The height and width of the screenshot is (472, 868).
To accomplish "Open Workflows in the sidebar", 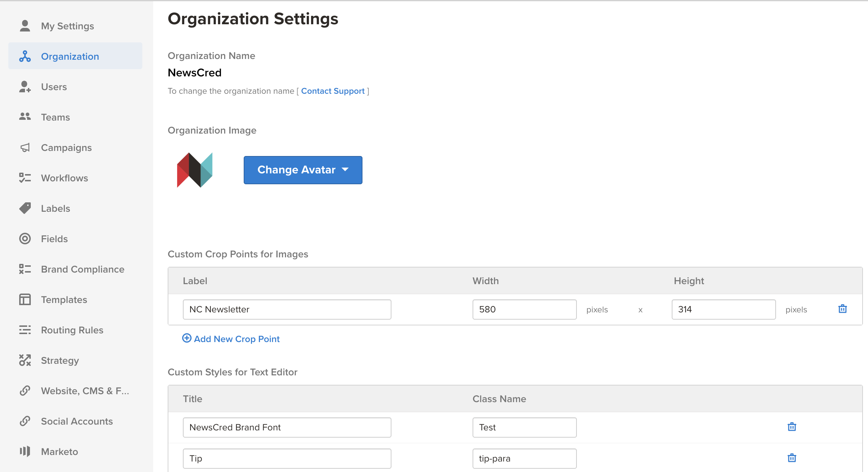I will click(x=75, y=178).
